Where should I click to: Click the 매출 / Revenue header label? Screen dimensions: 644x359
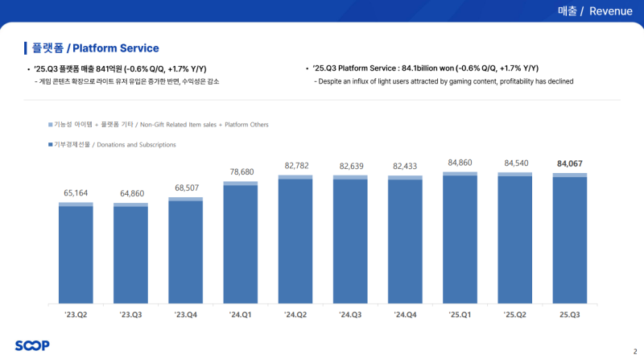595,10
